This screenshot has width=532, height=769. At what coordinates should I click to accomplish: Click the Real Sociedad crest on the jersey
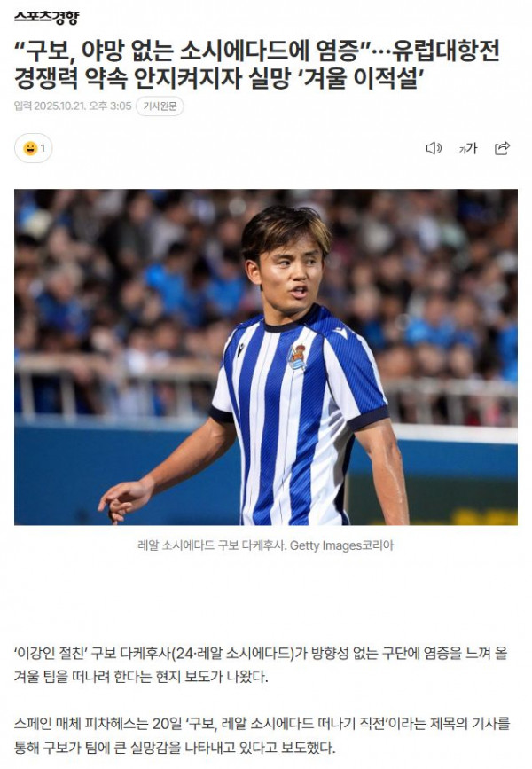[297, 357]
